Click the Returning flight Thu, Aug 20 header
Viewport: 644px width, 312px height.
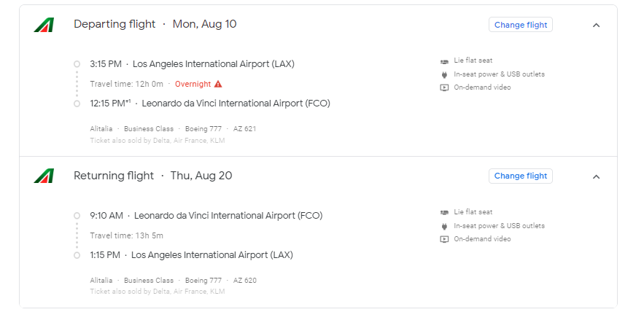[152, 176]
